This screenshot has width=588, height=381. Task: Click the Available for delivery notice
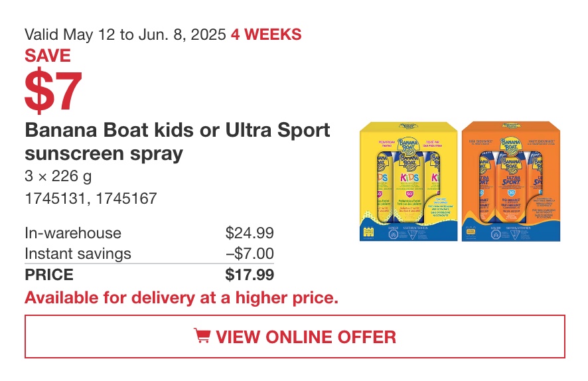[x=181, y=298]
